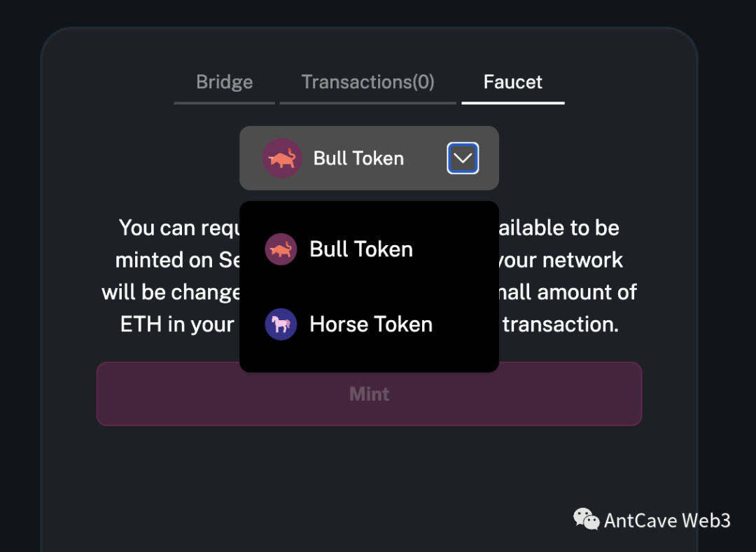
Task: Click the AntCave Web3 watermark text
Action: point(667,520)
